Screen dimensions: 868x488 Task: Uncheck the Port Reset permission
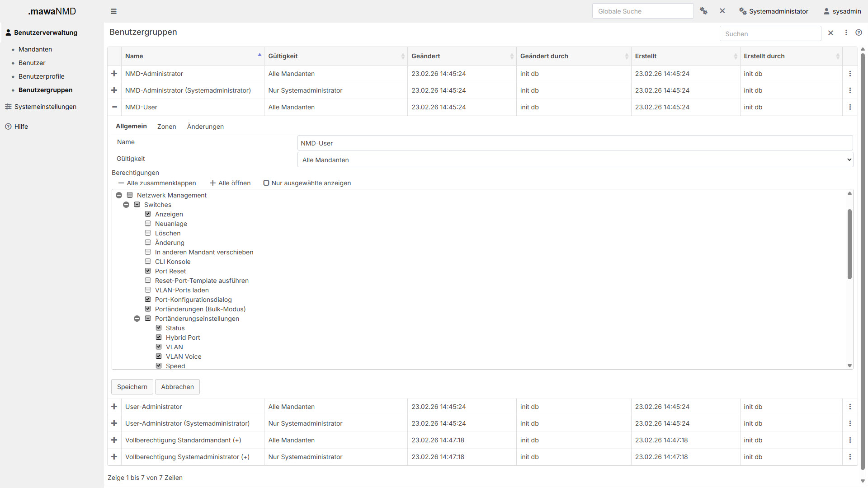pyautogui.click(x=148, y=271)
